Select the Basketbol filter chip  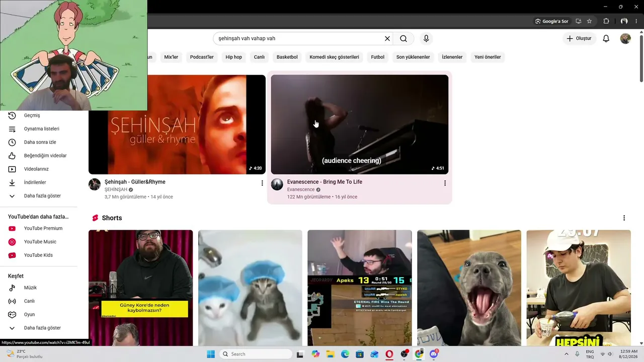pos(287,57)
